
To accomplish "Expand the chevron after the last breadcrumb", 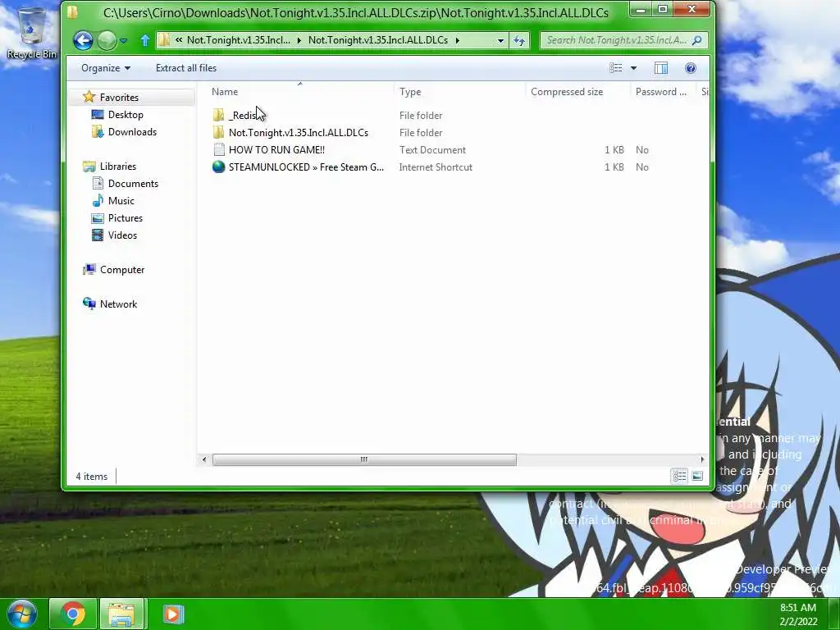I will (x=458, y=40).
